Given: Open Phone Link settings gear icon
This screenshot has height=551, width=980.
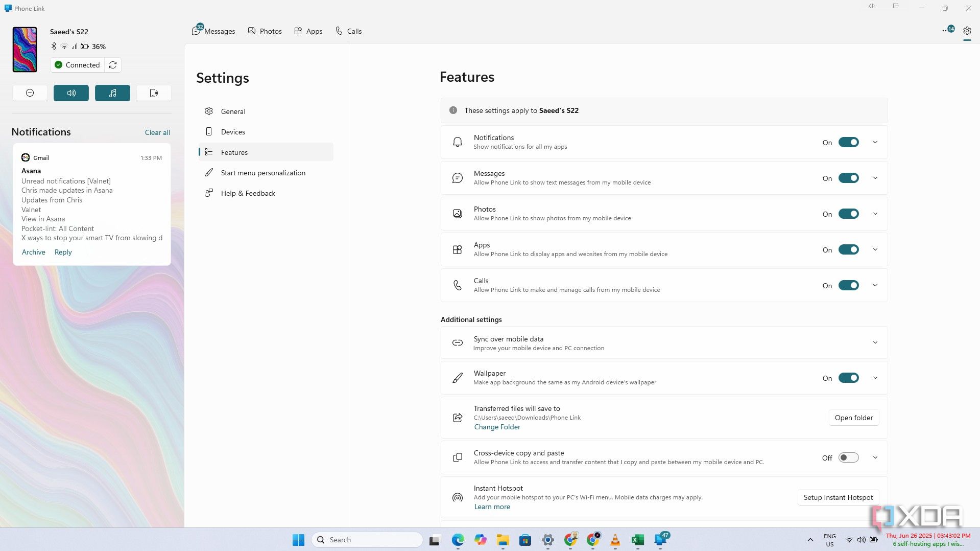Looking at the screenshot, I should 967,31.
